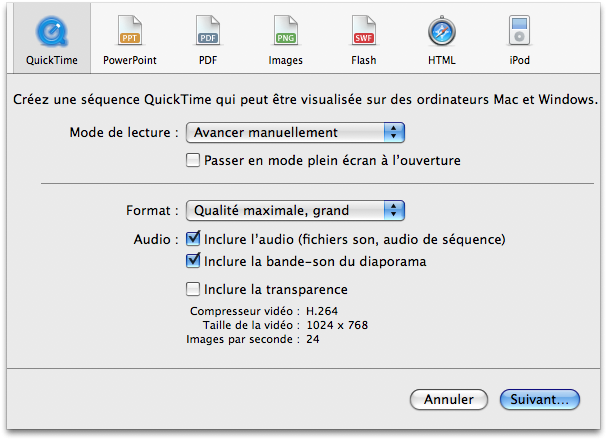Image resolution: width=607 pixels, height=440 pixels.
Task: Click arrows on Qualité maximale popup
Action: click(394, 211)
